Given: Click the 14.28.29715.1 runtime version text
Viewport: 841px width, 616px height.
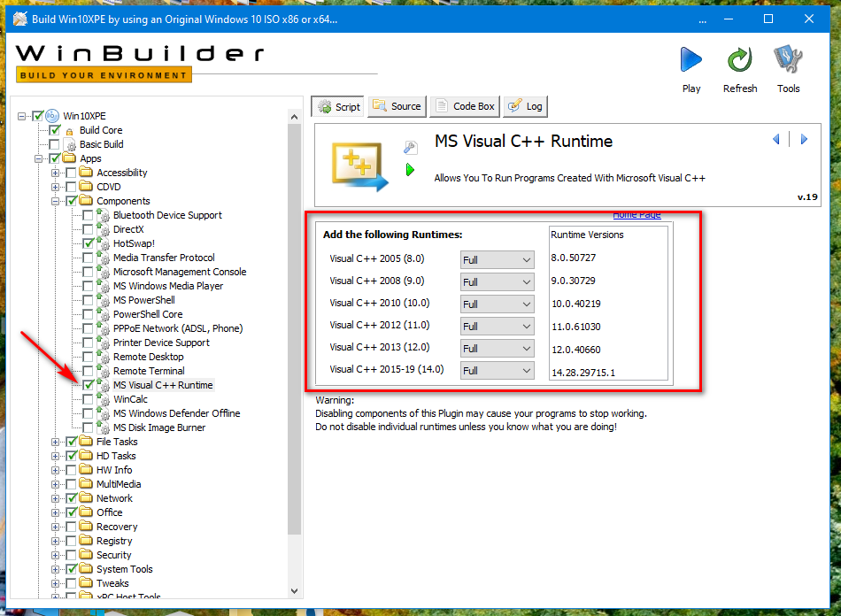Looking at the screenshot, I should [x=583, y=373].
